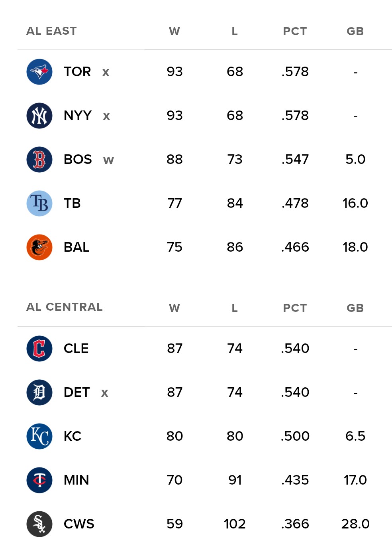Image resolution: width=392 pixels, height=554 pixels.
Task: Tap the AL CENTRAL division header
Action: pyautogui.click(x=65, y=307)
